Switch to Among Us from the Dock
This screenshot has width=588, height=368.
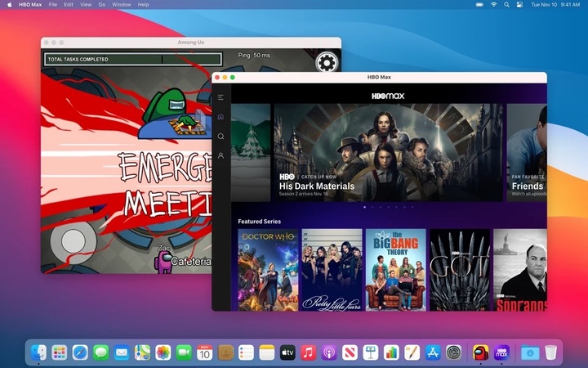pos(481,352)
